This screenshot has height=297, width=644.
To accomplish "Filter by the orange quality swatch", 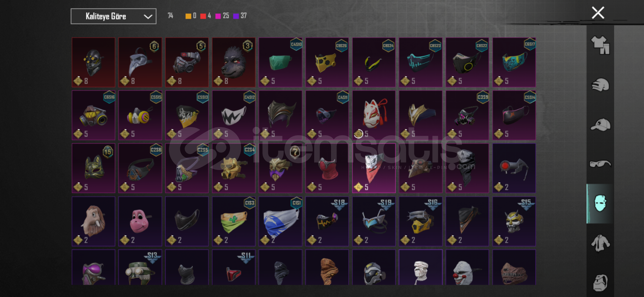I will coord(188,16).
